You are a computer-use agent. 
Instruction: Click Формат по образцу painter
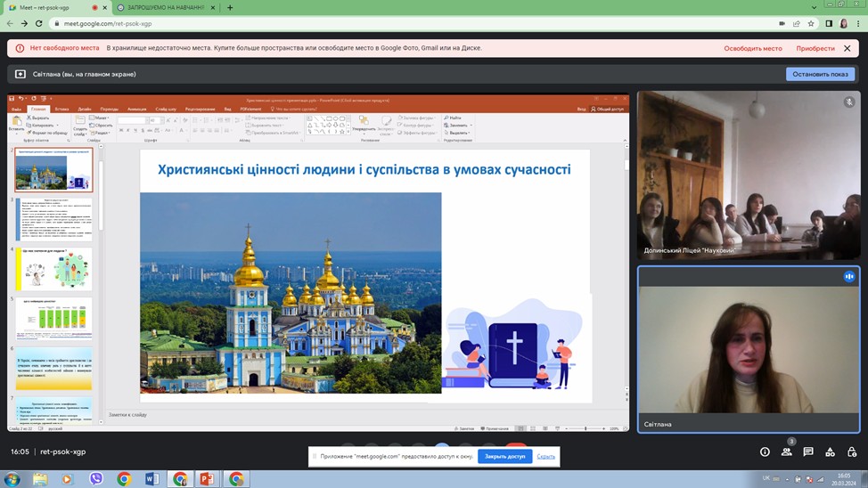point(47,133)
